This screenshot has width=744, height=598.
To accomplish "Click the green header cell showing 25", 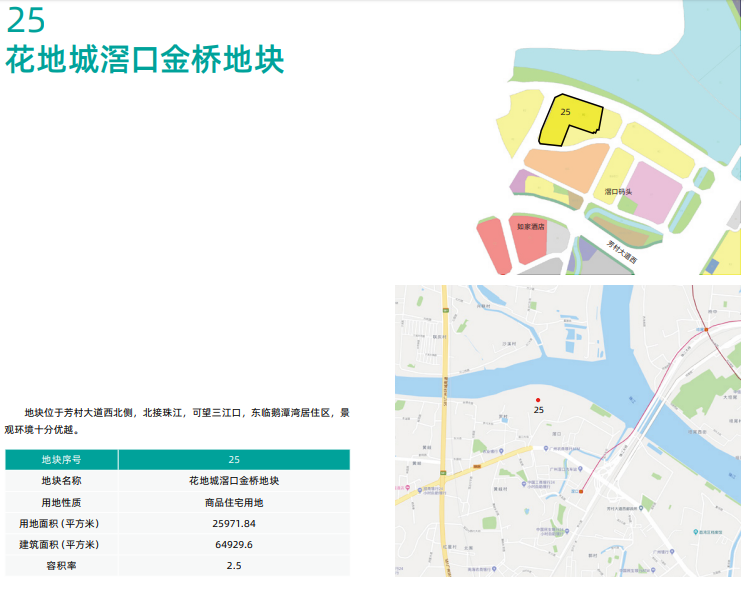I will coord(234,460).
